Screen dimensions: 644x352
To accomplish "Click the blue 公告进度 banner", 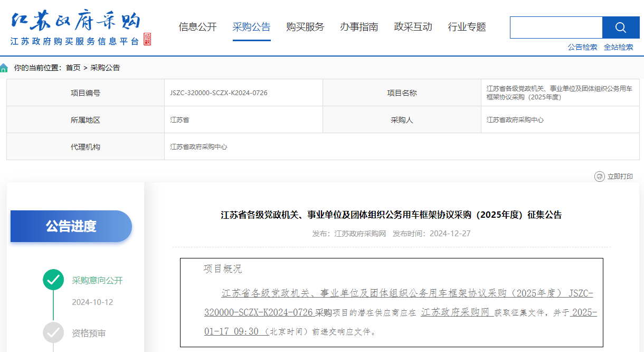I will [71, 226].
